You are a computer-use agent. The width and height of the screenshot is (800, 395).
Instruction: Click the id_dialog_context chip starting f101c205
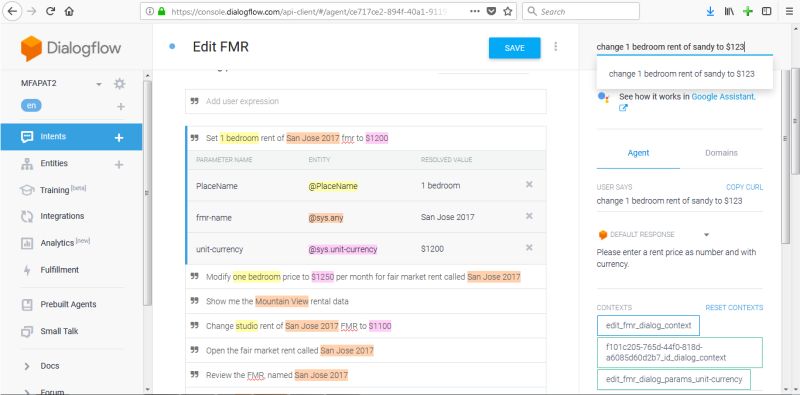coord(680,352)
